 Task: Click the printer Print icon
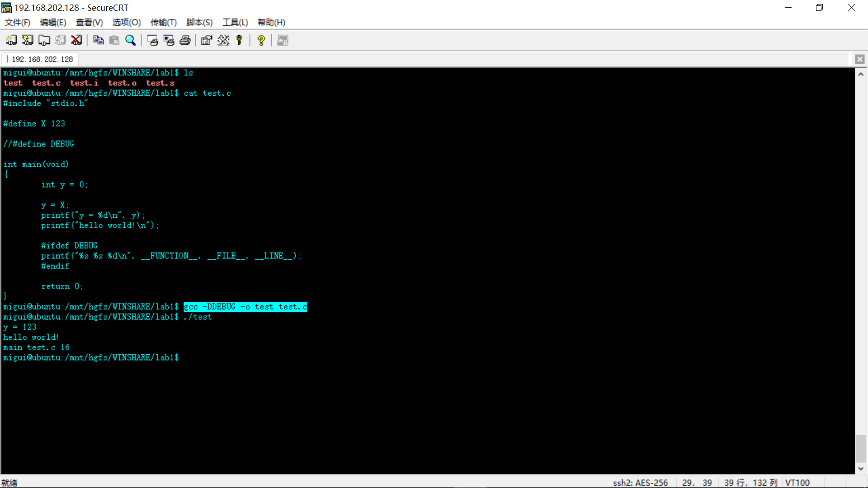(x=185, y=40)
